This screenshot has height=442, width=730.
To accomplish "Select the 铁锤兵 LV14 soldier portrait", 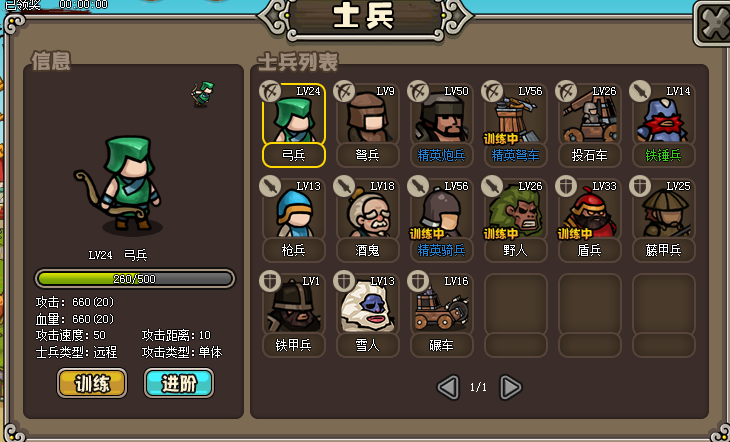I will (663, 115).
